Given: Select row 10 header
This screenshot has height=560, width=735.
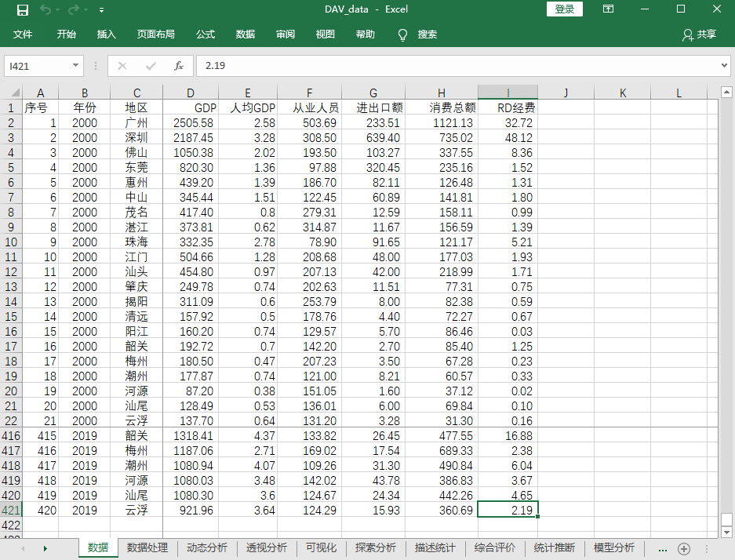Looking at the screenshot, I should (11, 242).
